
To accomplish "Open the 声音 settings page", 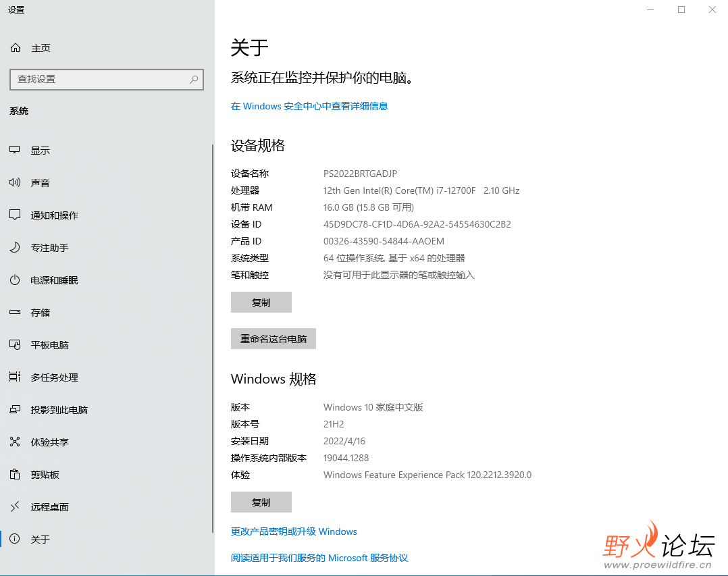I will pyautogui.click(x=106, y=183).
